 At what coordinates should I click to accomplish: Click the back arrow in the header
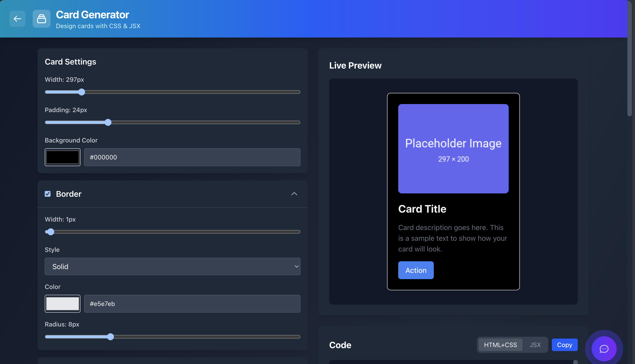[17, 19]
